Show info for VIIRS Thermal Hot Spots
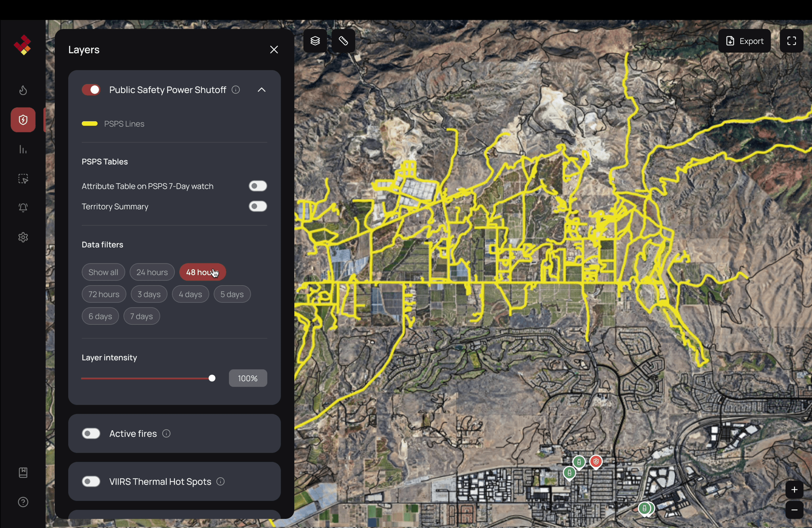Screen dimensions: 812x528 pos(221,482)
